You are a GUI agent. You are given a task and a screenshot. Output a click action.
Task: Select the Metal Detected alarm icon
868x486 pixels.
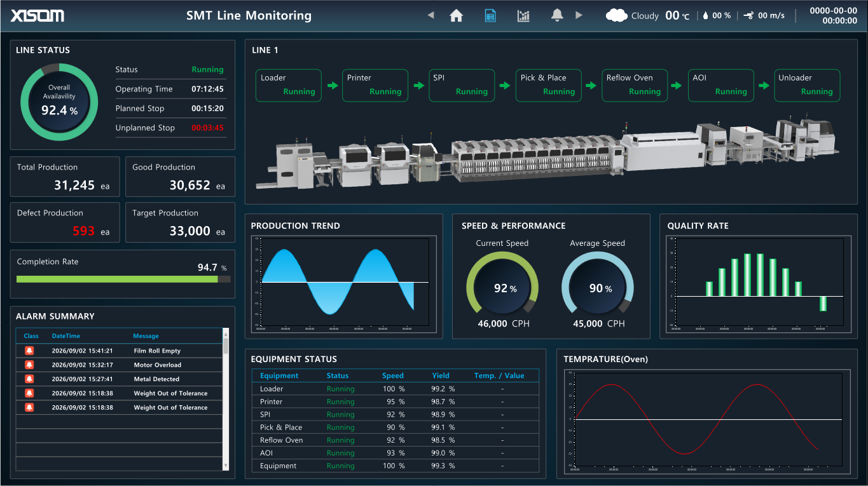pyautogui.click(x=29, y=379)
